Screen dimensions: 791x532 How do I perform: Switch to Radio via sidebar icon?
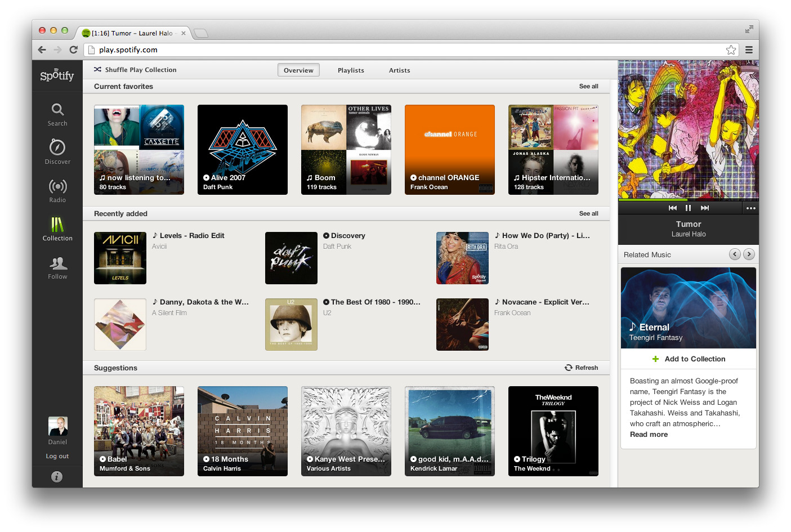[57, 189]
